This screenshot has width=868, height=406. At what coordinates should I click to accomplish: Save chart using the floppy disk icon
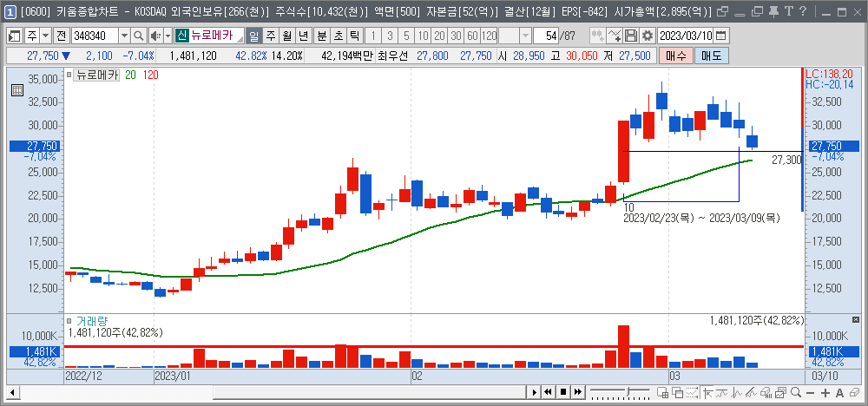pos(630,36)
